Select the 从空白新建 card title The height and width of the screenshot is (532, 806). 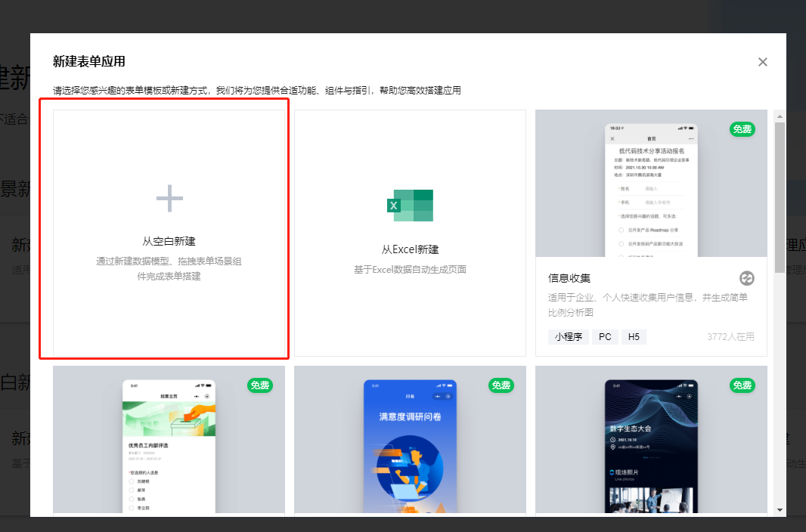169,241
